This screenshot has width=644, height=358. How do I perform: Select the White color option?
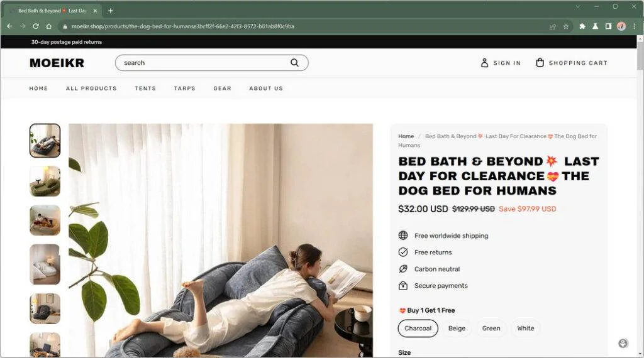tap(526, 328)
